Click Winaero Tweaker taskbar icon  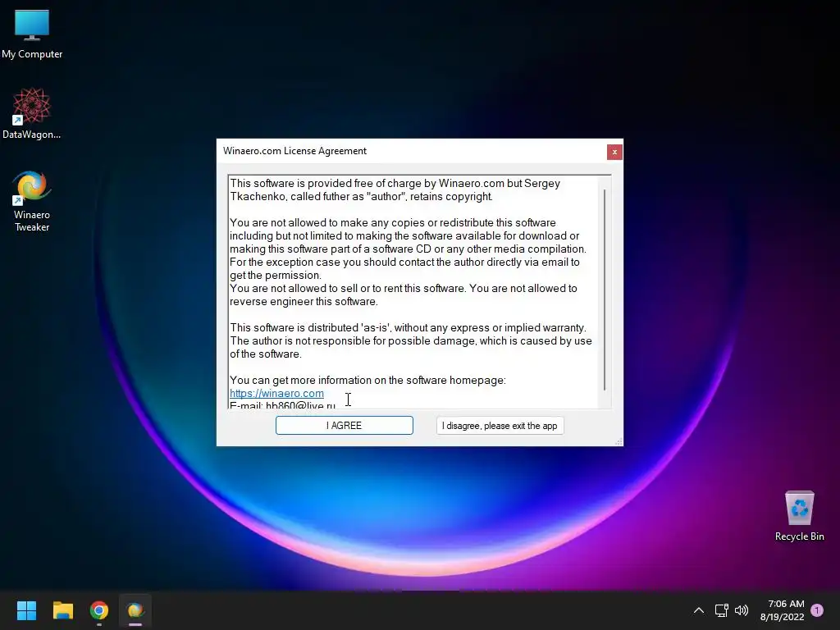[135, 610]
